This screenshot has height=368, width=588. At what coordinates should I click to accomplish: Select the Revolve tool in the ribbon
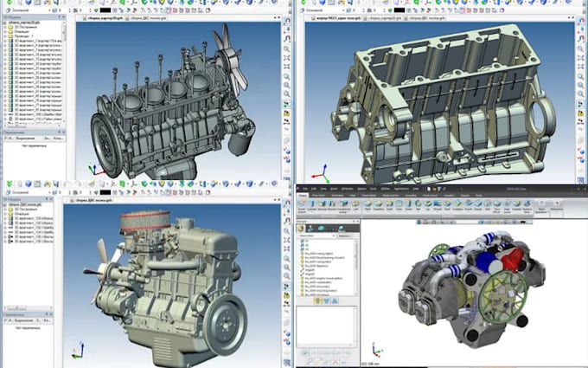pyautogui.click(x=332, y=206)
